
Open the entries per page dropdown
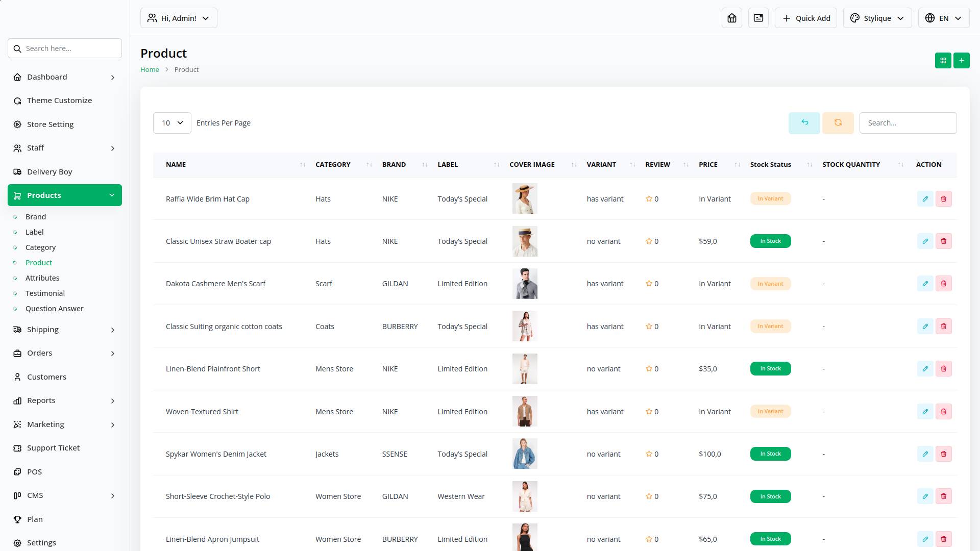(x=172, y=123)
